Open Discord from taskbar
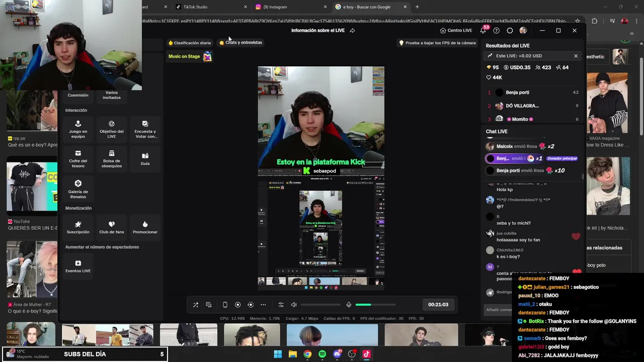This screenshot has width=644, height=362. [x=337, y=354]
